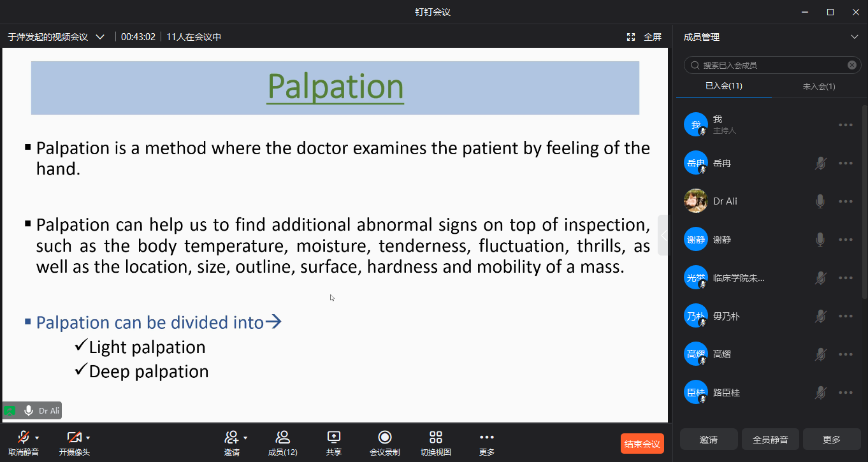Switch view layout (切换视图) icon

(x=436, y=437)
